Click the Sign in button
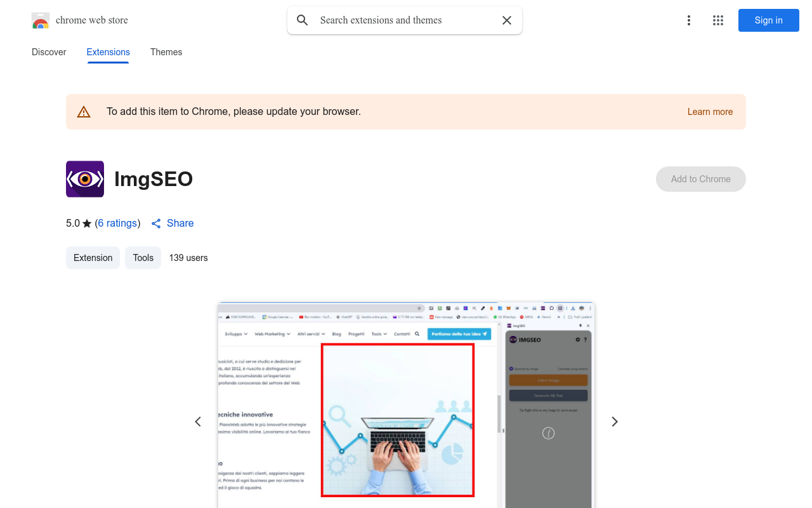This screenshot has height=508, width=812. click(769, 20)
